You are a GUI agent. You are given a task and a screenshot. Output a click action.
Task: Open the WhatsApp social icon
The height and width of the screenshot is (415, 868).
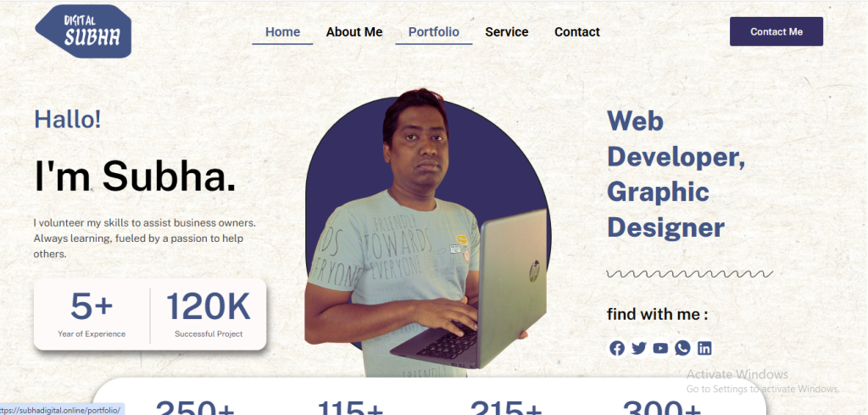point(682,348)
